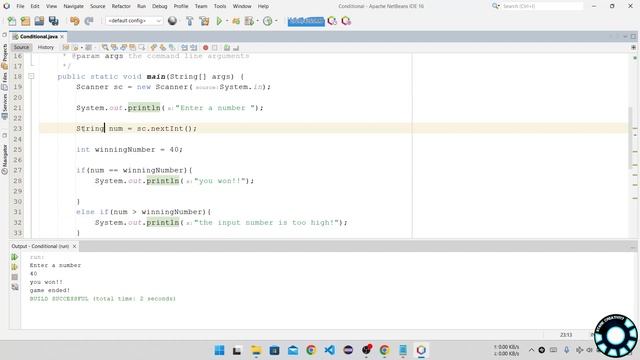
Task: Open the Navigate menu
Action: (73, 6)
